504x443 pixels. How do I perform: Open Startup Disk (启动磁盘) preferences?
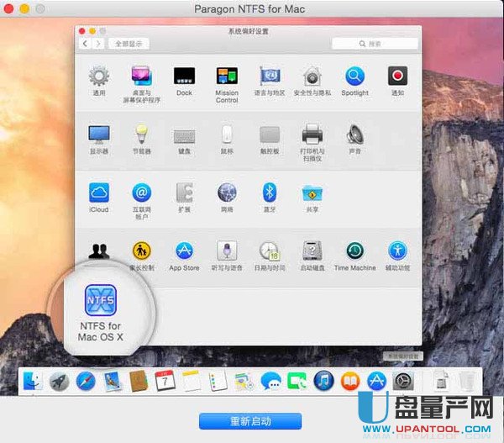312,251
